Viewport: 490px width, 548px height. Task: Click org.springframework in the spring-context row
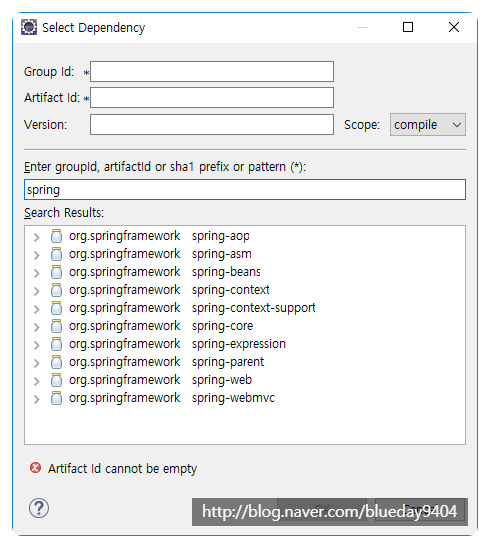click(x=124, y=290)
